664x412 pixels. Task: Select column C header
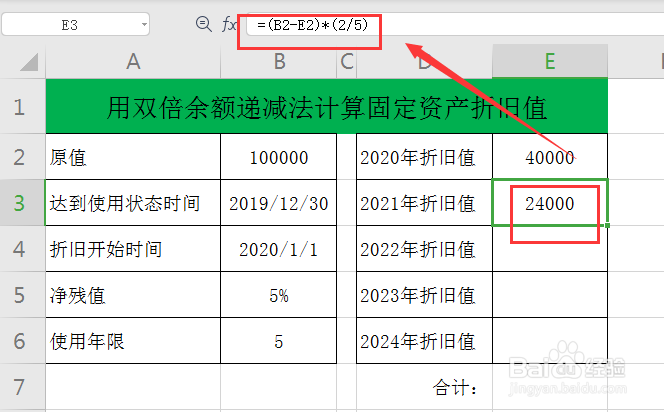[347, 62]
